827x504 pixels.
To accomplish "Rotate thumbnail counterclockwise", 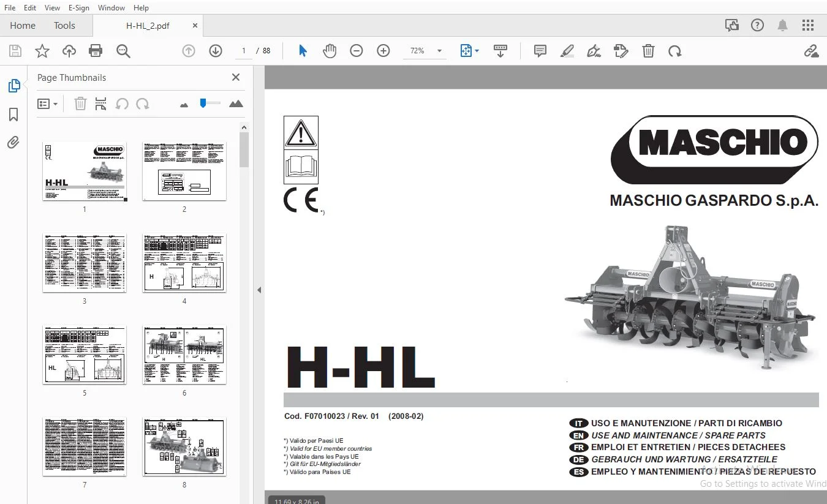I will pos(122,104).
